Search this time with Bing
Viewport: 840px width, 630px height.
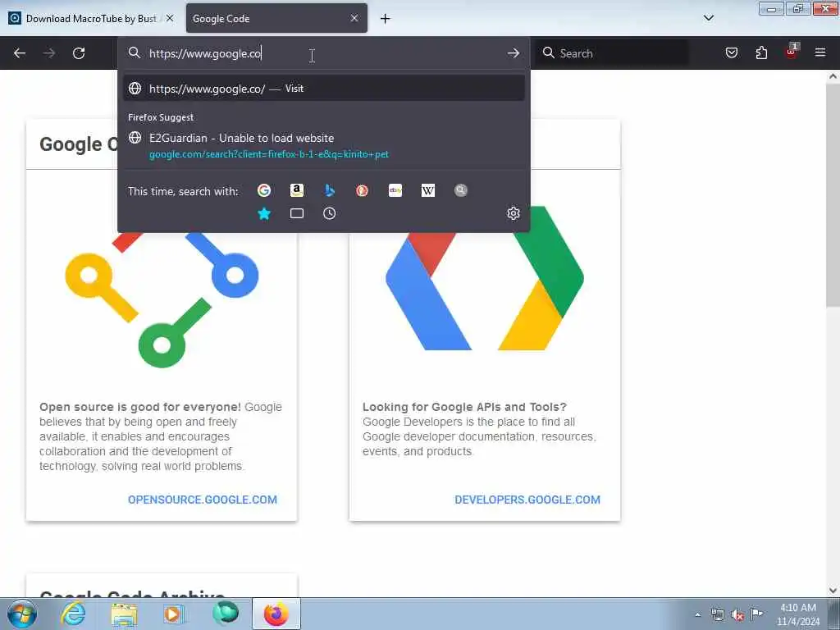click(330, 190)
